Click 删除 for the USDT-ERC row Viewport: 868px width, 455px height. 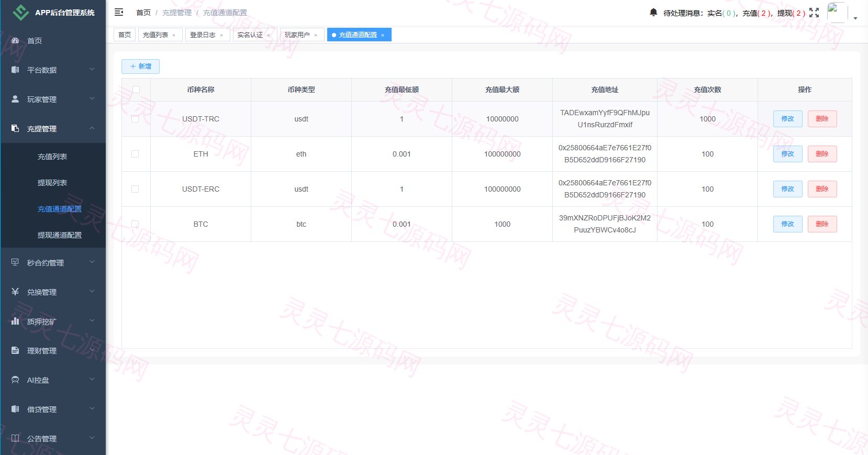(822, 189)
